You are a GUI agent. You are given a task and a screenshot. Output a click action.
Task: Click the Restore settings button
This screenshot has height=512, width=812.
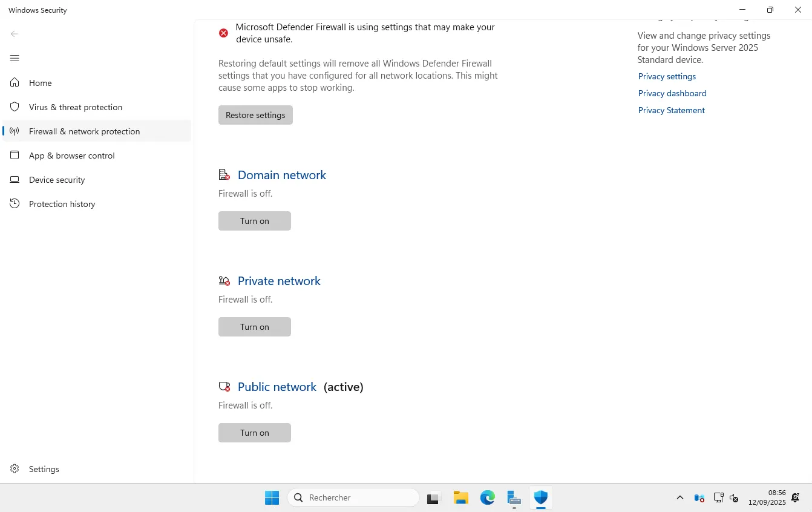tap(255, 115)
